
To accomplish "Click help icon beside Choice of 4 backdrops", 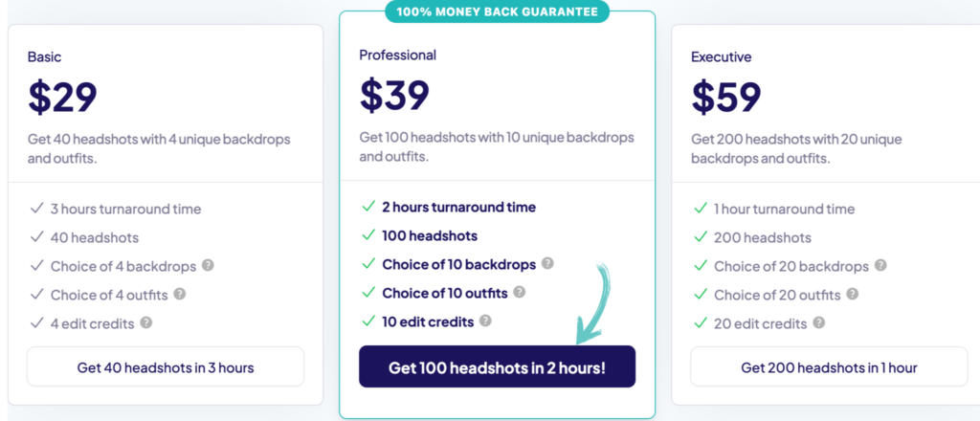I will [208, 265].
